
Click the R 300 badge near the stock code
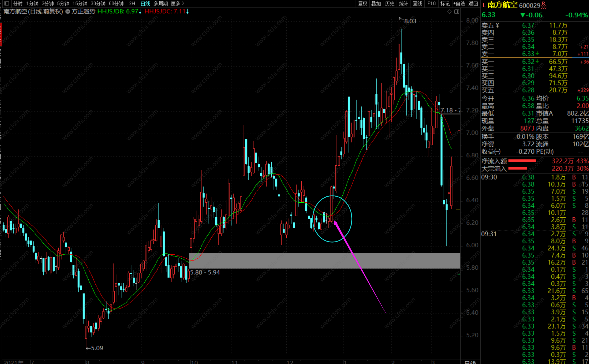pos(544,6)
